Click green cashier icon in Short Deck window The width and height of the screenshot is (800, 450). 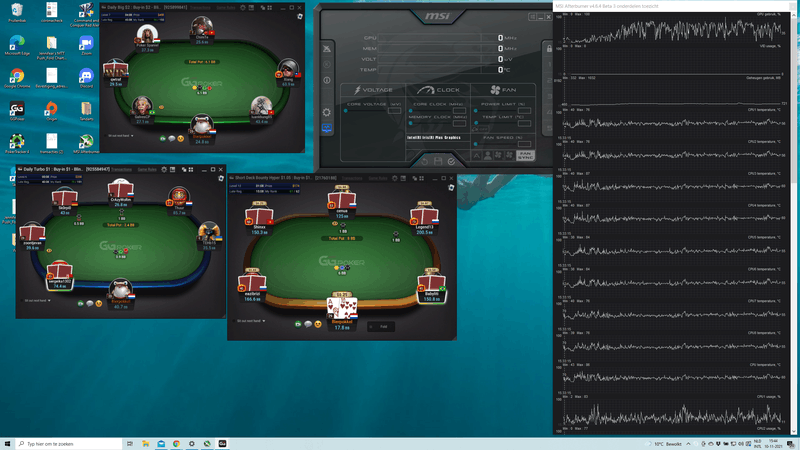coord(298,324)
